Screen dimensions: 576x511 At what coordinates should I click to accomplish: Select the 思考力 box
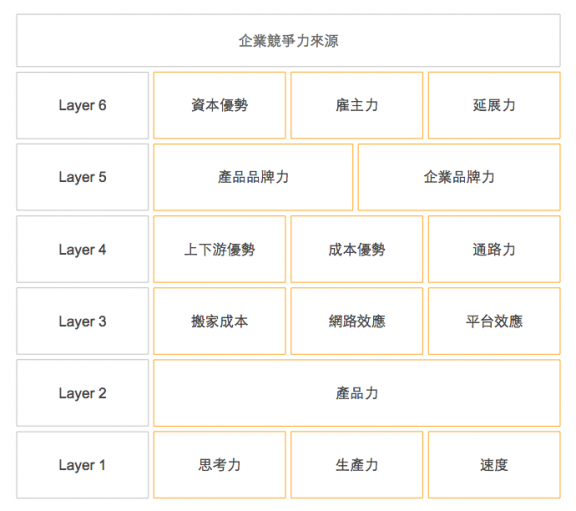coord(220,465)
